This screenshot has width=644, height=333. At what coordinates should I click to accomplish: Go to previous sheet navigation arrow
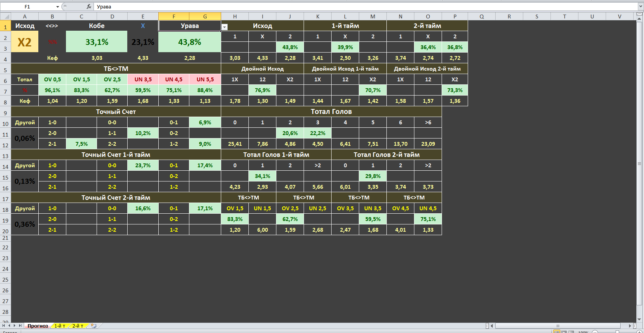pyautogui.click(x=9, y=326)
